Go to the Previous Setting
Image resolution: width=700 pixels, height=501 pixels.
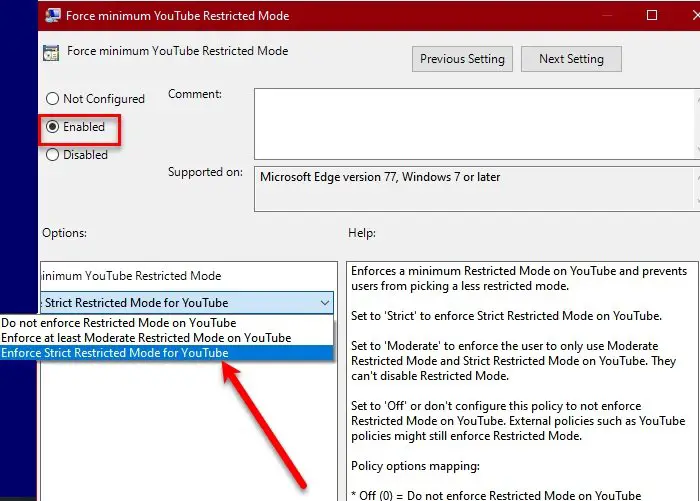[x=462, y=59]
